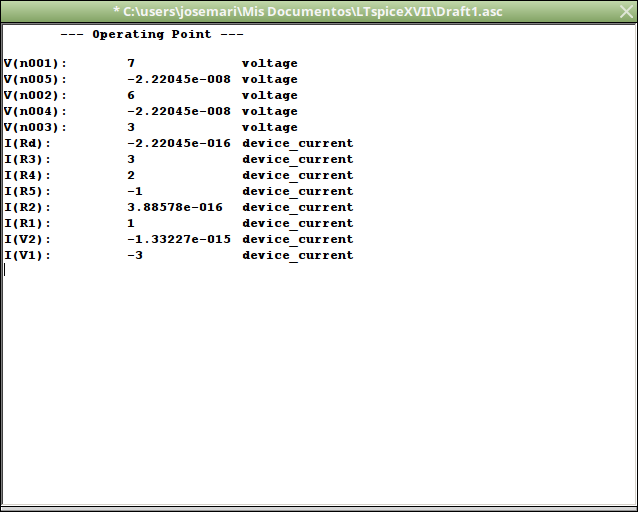The width and height of the screenshot is (638, 512).
Task: Click the voltage text in V(n001) row
Action: (x=269, y=63)
